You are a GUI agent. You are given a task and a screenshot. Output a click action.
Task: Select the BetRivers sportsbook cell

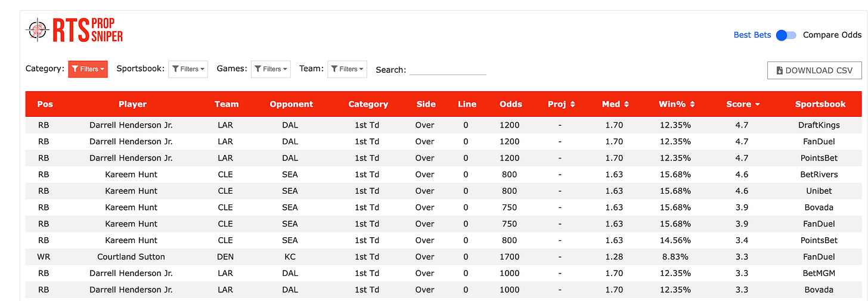pyautogui.click(x=819, y=175)
